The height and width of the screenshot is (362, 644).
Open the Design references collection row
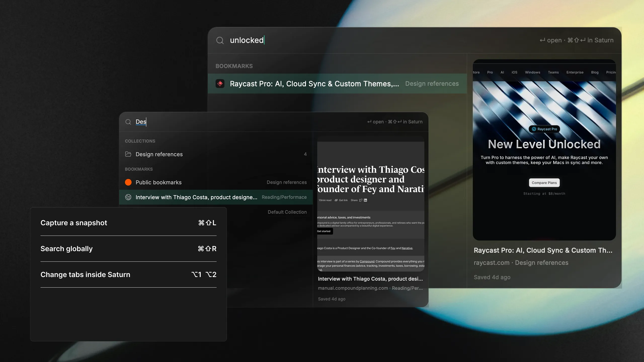[216, 154]
